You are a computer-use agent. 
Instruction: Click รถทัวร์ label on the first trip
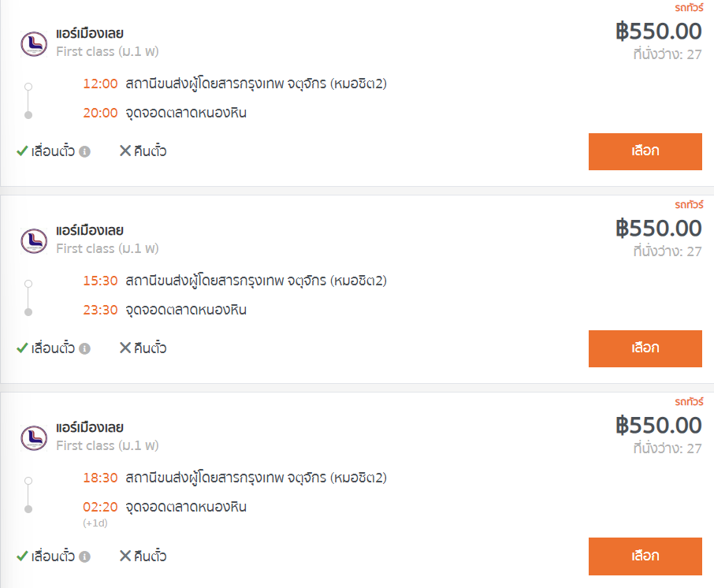pos(689,8)
